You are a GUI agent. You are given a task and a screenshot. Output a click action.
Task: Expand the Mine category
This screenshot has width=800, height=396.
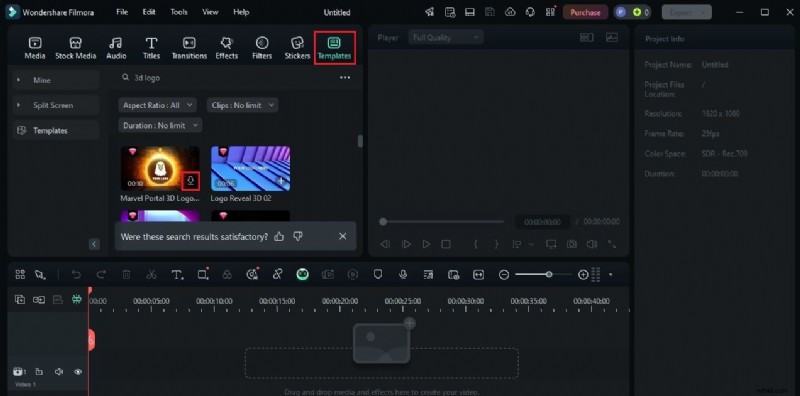[x=55, y=80]
